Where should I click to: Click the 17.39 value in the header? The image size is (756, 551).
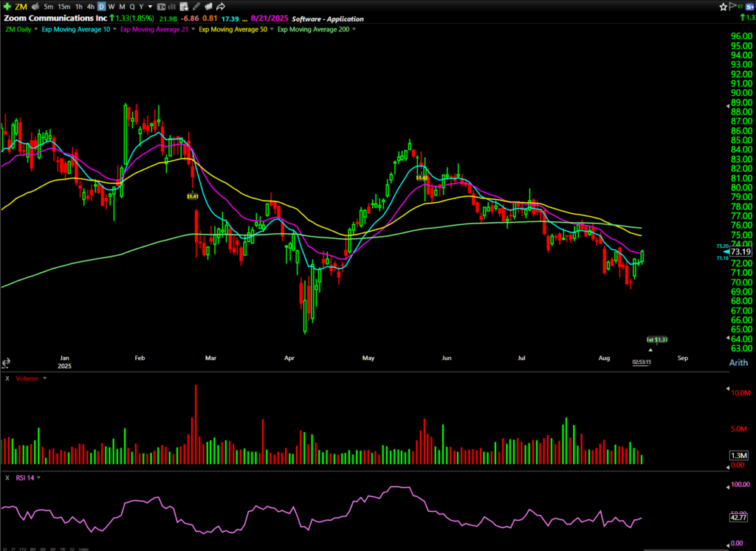pyautogui.click(x=230, y=18)
